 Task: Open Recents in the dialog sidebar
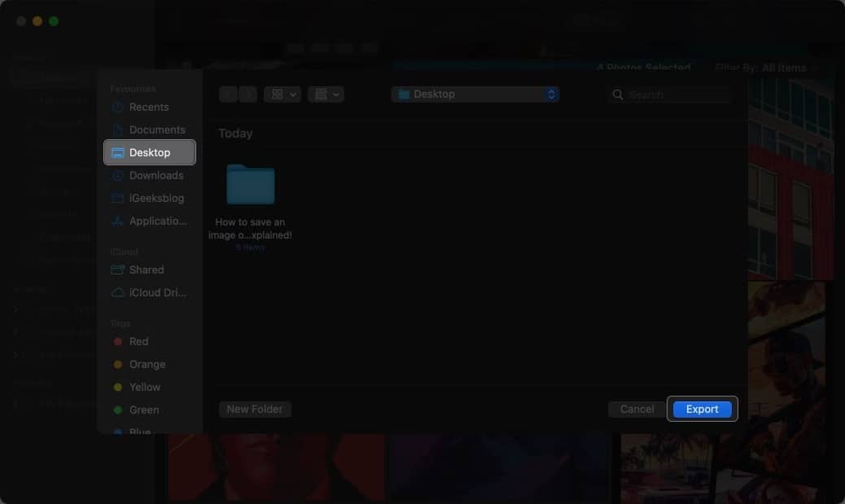(x=149, y=107)
